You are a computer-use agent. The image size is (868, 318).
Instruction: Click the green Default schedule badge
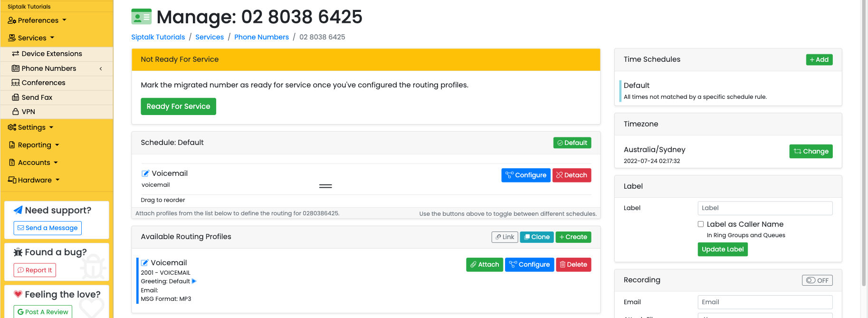[x=572, y=143]
